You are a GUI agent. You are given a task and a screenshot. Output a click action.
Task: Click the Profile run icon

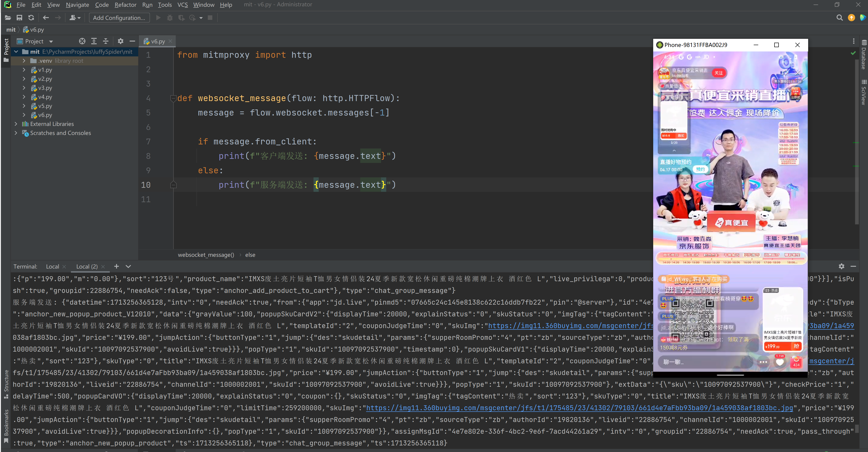(193, 18)
